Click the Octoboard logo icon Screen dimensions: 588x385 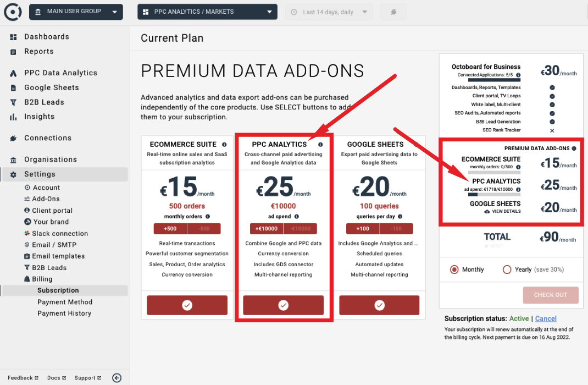coord(13,12)
